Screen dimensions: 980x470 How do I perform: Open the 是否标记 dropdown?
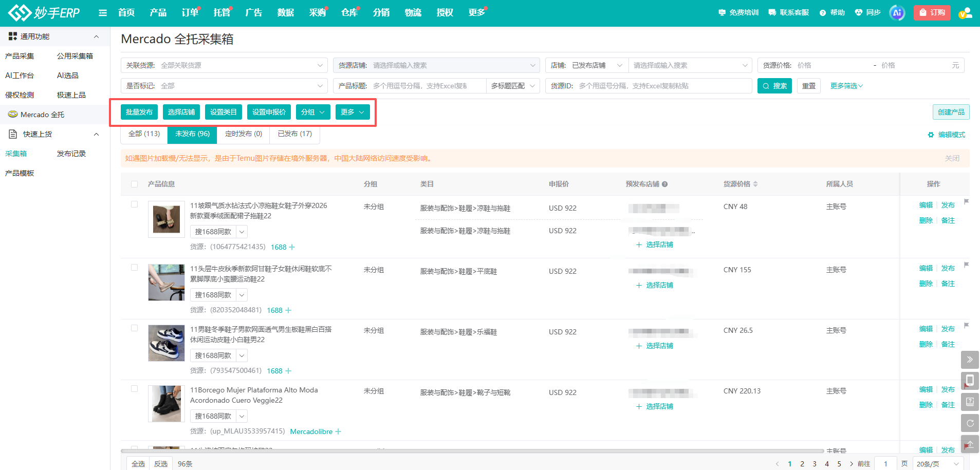pyautogui.click(x=224, y=86)
